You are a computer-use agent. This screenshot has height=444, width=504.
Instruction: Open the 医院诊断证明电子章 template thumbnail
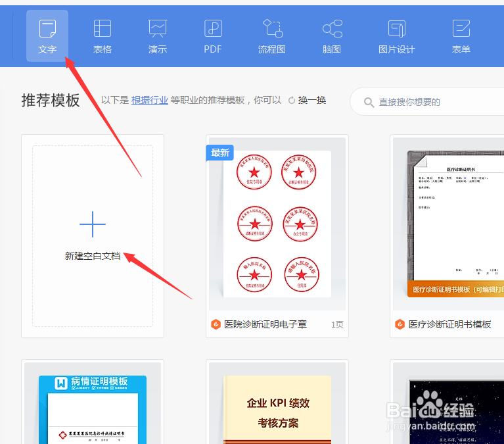click(x=277, y=224)
